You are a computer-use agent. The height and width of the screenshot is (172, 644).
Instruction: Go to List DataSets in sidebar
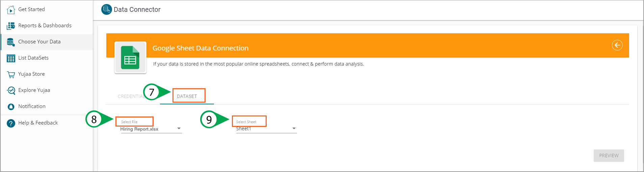33,58
